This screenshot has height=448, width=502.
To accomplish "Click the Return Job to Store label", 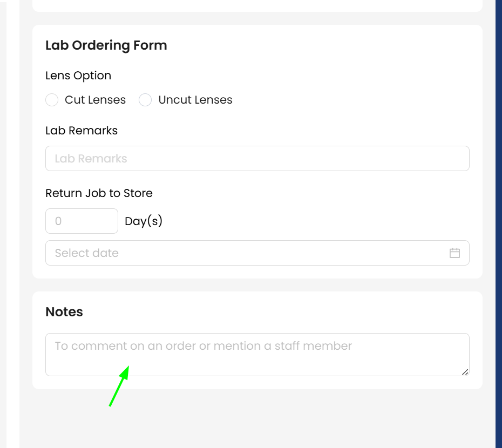I will pos(99,193).
